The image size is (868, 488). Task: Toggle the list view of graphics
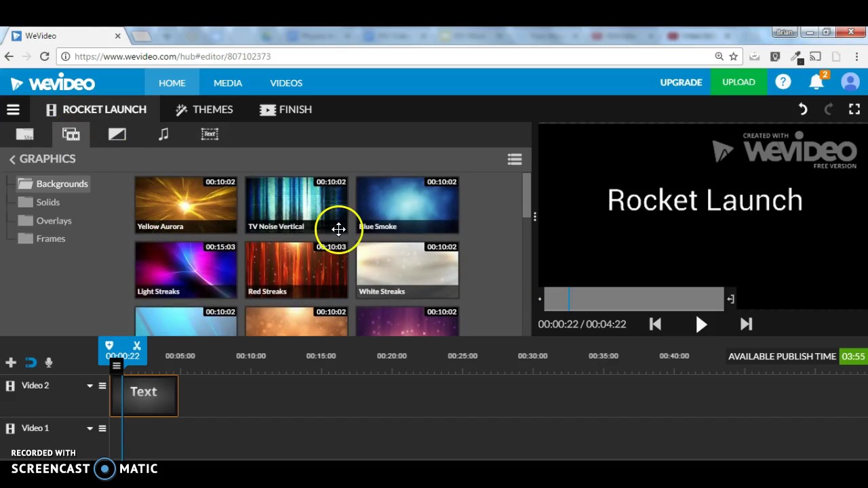tap(515, 159)
